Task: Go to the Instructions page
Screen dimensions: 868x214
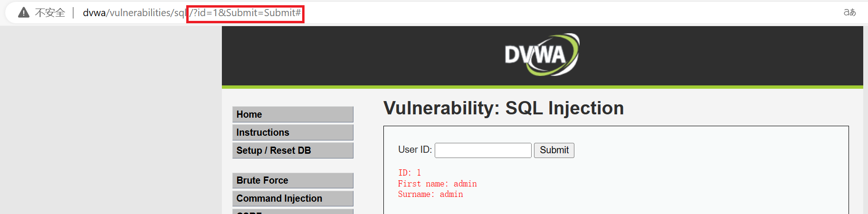Action: (x=292, y=132)
